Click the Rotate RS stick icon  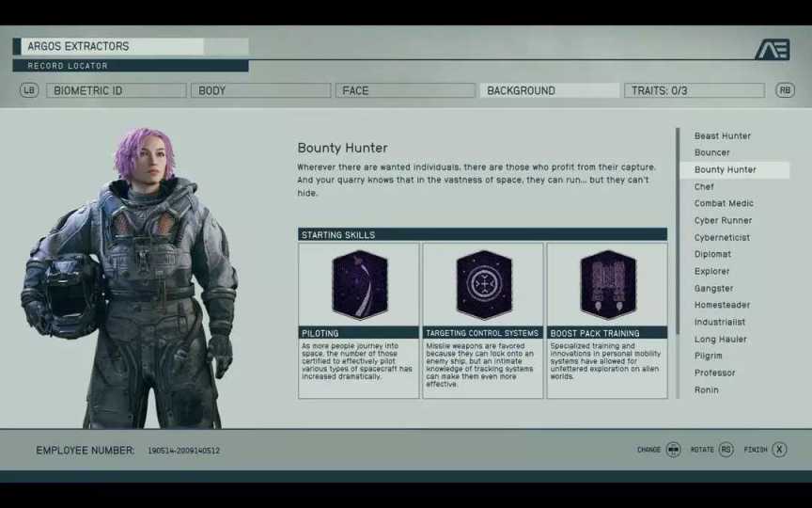click(x=726, y=450)
